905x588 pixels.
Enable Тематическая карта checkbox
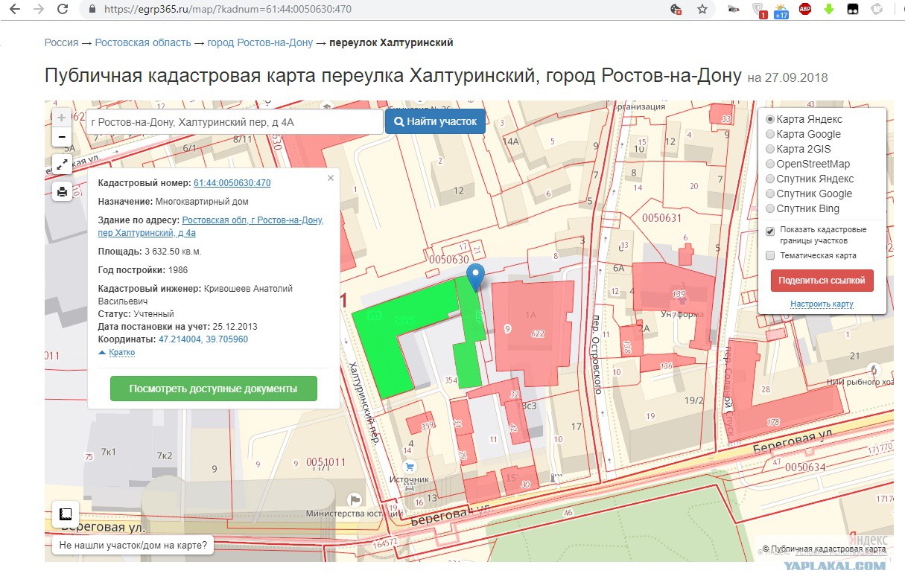coord(770,255)
